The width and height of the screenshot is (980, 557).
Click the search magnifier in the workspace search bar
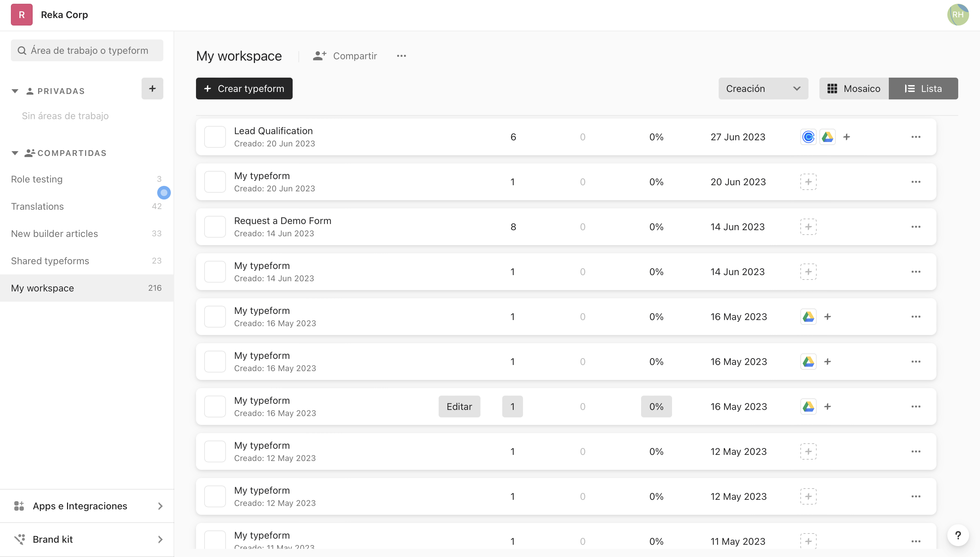[22, 50]
